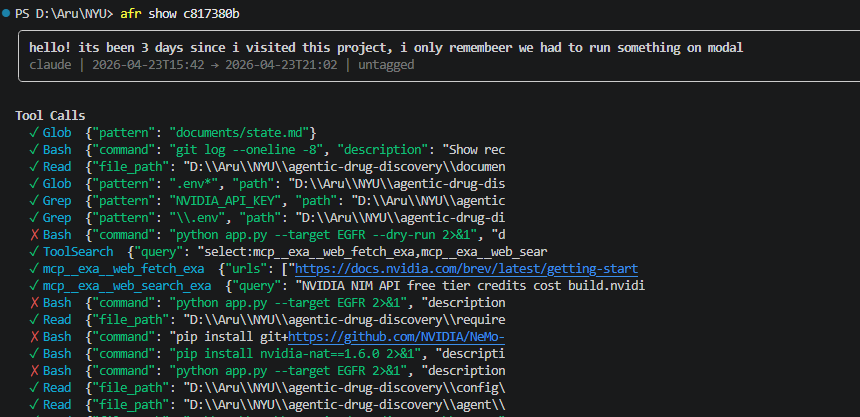Screen dimensions: 860x417
Task: Click the Read 'require' file_path row
Action: click(267, 320)
